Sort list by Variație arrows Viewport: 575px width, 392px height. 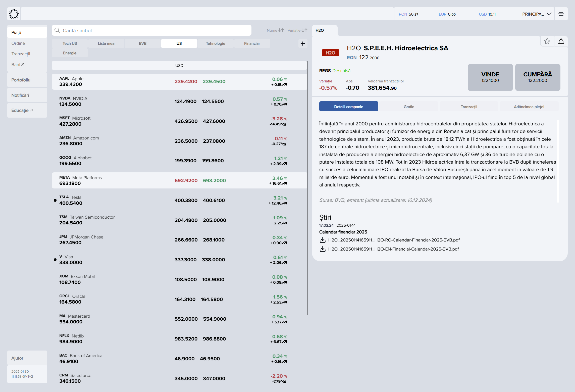pos(304,30)
